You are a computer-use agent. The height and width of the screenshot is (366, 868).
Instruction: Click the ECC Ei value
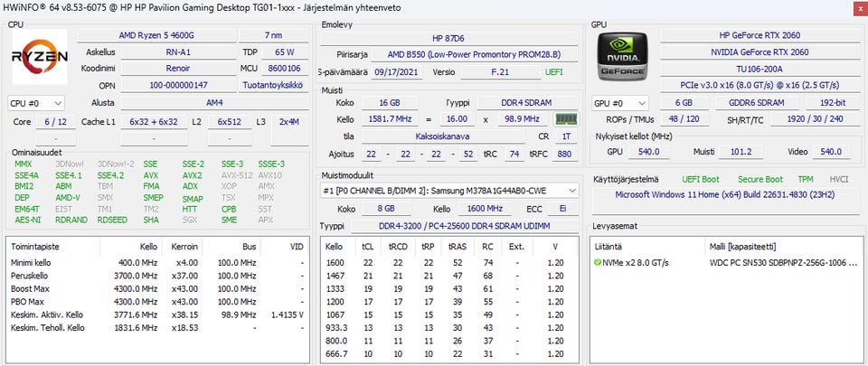pyautogui.click(x=563, y=209)
